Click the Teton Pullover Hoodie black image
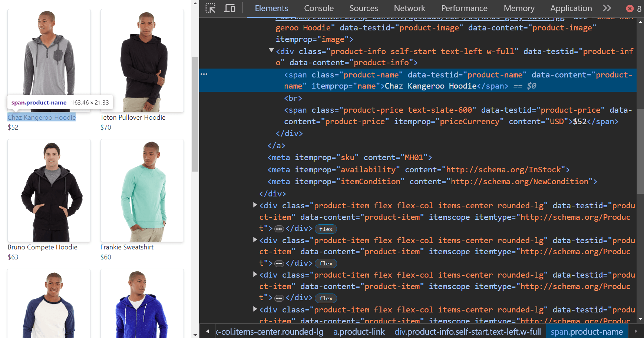Screen dimensions: 644x338 (x=142, y=60)
